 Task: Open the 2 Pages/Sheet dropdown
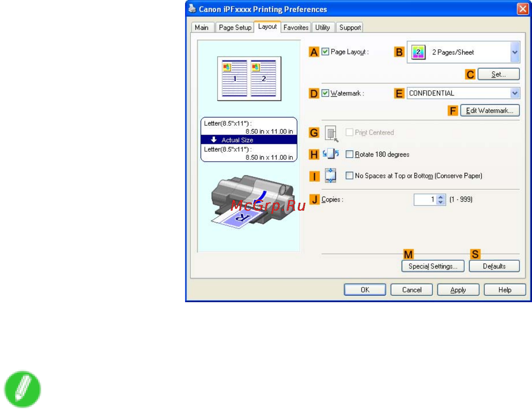pyautogui.click(x=515, y=52)
